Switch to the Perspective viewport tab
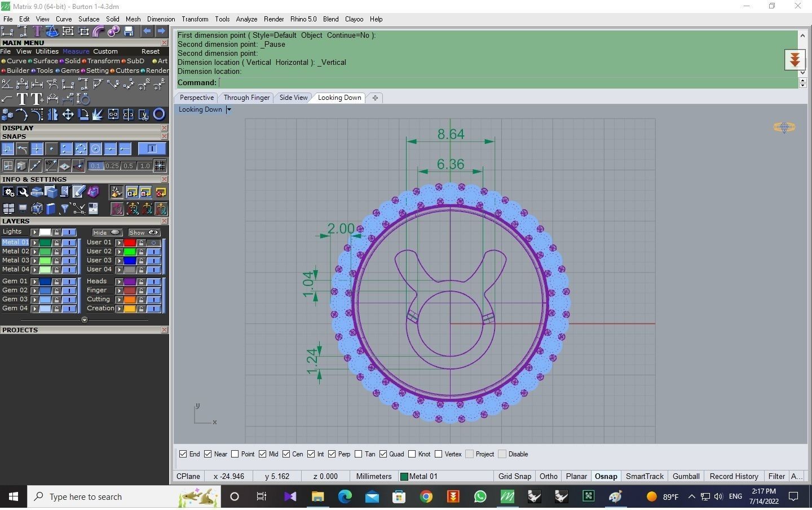Viewport: 812px width, 510px height. [x=197, y=98]
